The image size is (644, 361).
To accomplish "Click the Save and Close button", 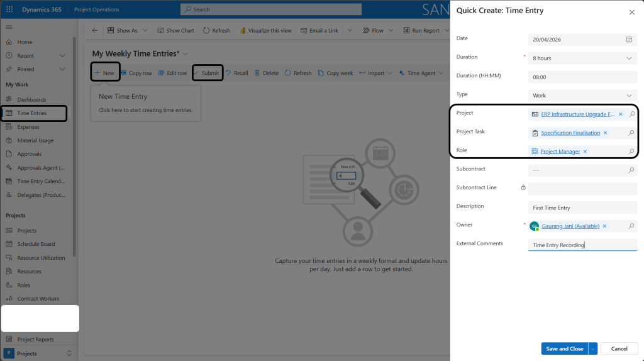I will click(x=564, y=348).
